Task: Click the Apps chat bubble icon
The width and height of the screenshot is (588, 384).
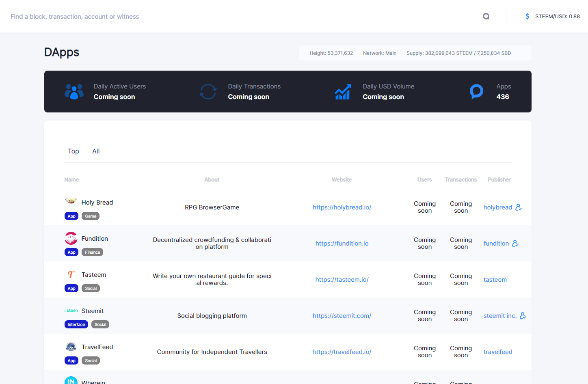Action: [x=477, y=92]
